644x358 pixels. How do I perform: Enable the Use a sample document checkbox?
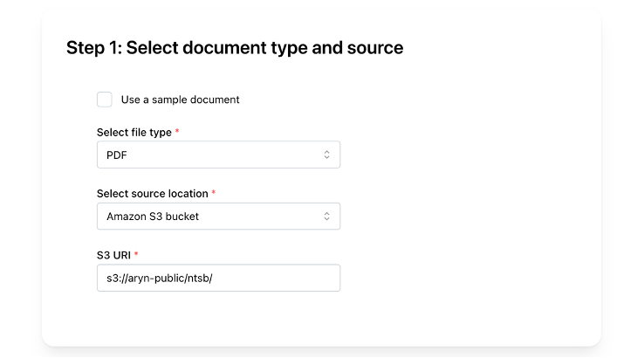105,100
